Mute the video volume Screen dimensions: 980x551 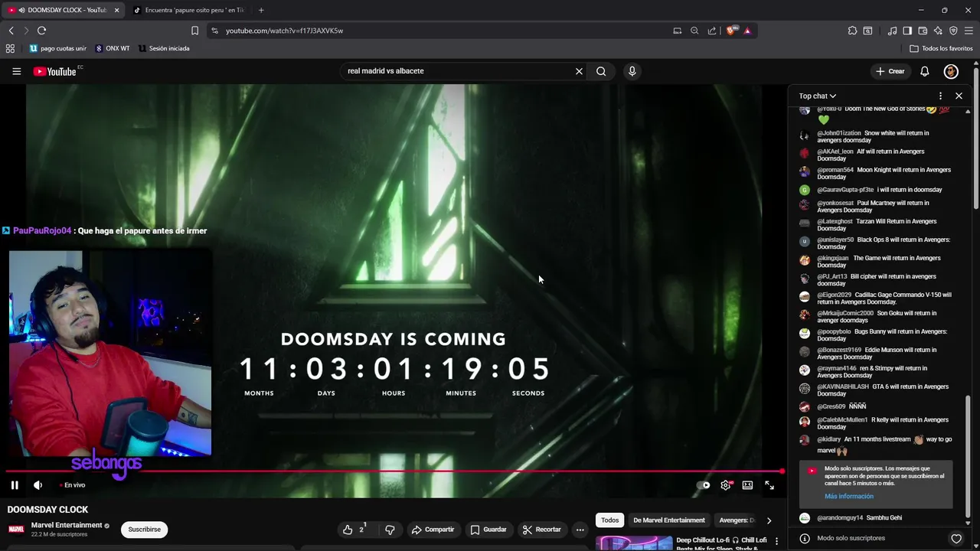(38, 485)
